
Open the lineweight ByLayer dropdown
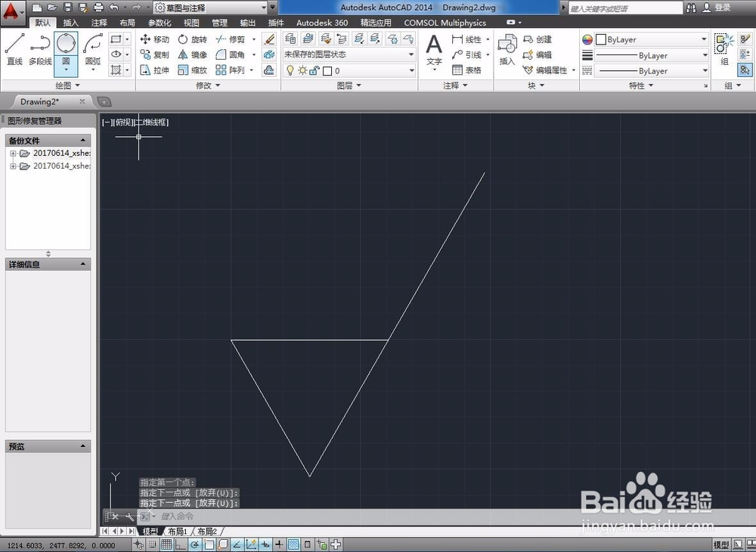[x=652, y=55]
